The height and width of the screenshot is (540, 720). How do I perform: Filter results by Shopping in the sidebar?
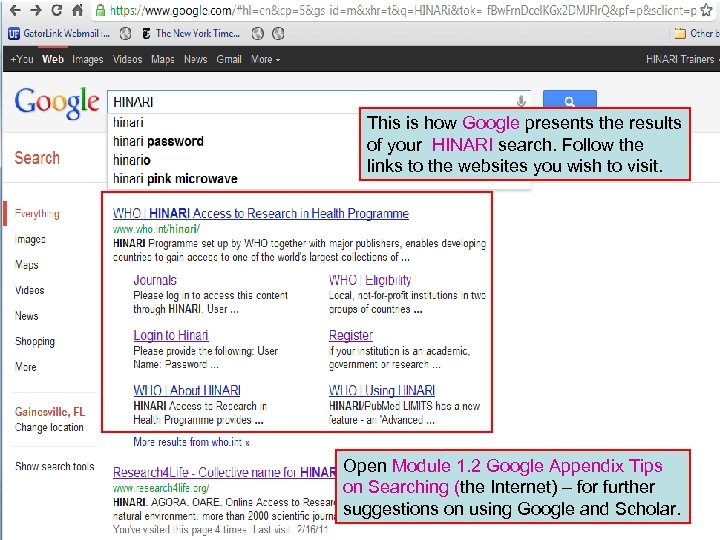click(35, 342)
